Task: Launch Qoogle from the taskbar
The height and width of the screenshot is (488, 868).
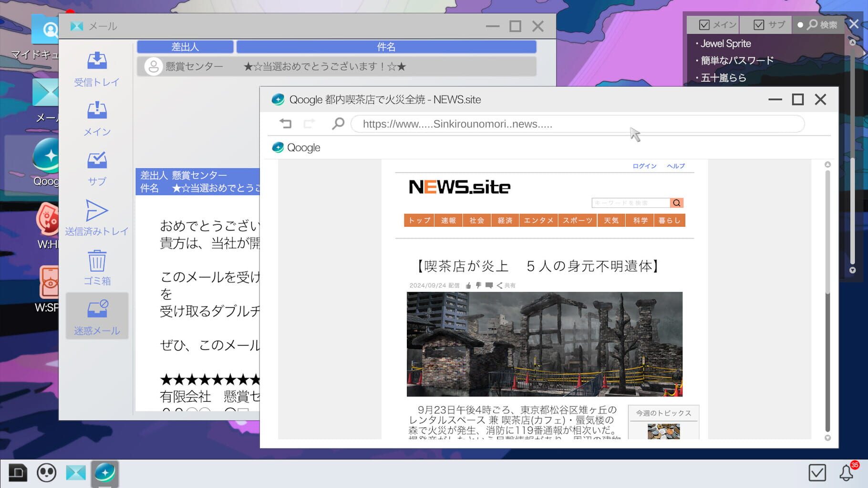Action: point(105,473)
